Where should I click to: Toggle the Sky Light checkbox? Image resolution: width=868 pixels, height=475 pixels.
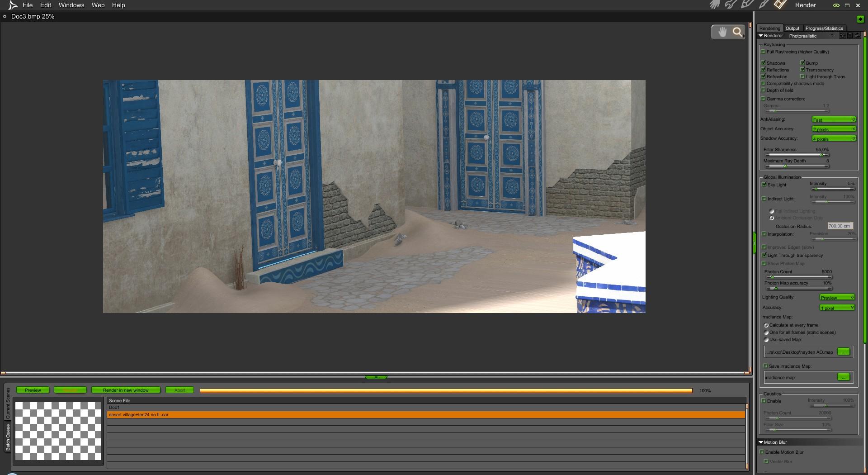click(764, 185)
